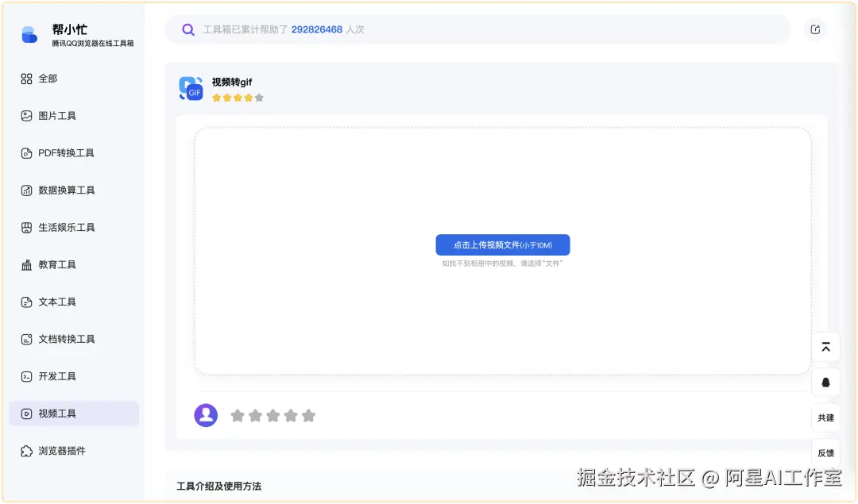The width and height of the screenshot is (858, 504).
Task: Click the 点击上传视频文件 upload button
Action: point(502,244)
